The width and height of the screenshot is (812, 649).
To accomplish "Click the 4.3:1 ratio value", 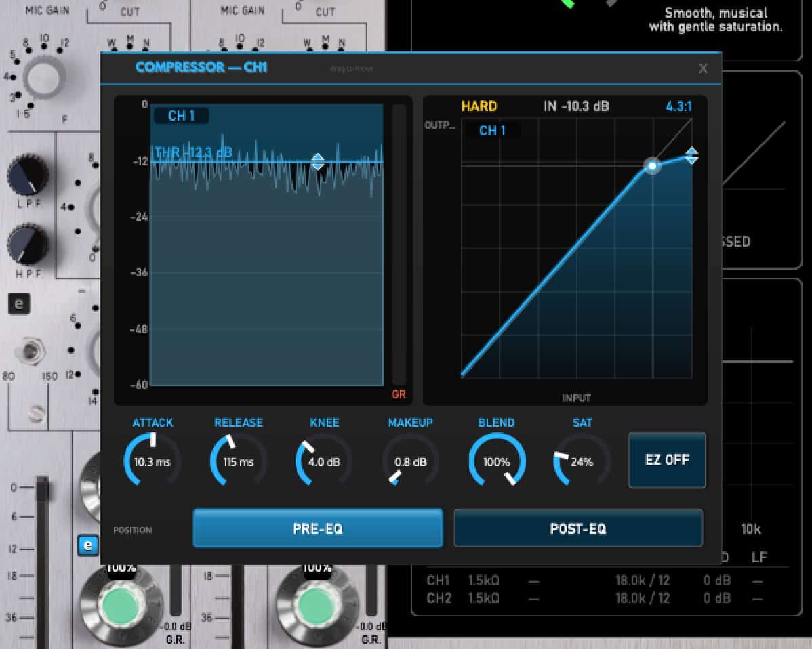I will (679, 106).
